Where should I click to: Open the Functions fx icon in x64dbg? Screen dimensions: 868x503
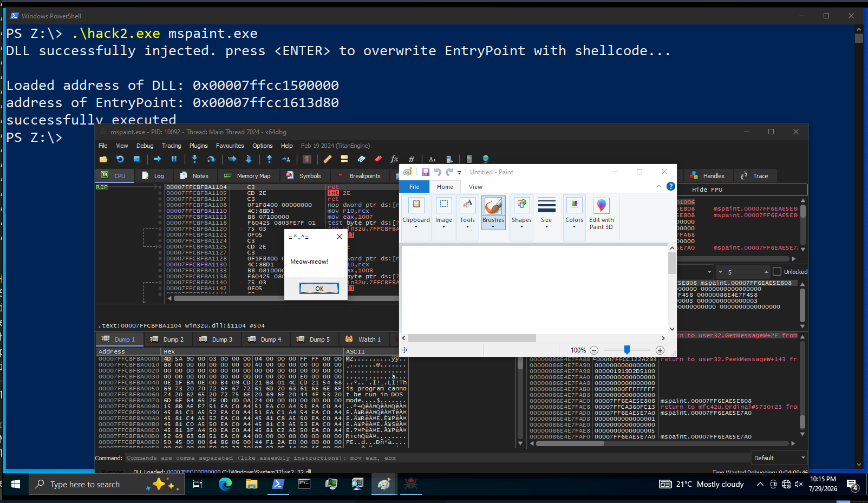[394, 159]
